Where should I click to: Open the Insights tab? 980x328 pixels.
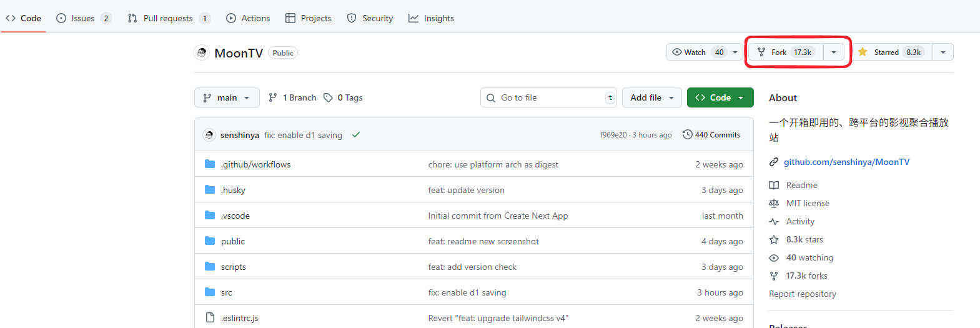pyautogui.click(x=431, y=18)
